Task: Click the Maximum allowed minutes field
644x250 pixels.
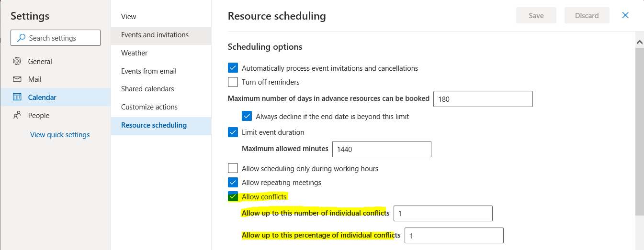Action: [382, 149]
